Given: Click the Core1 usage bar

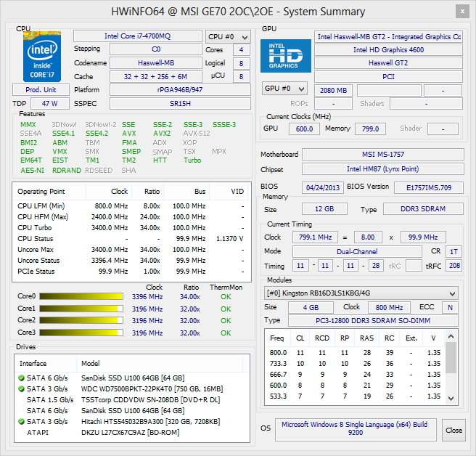Looking at the screenshot, I should (x=81, y=309).
